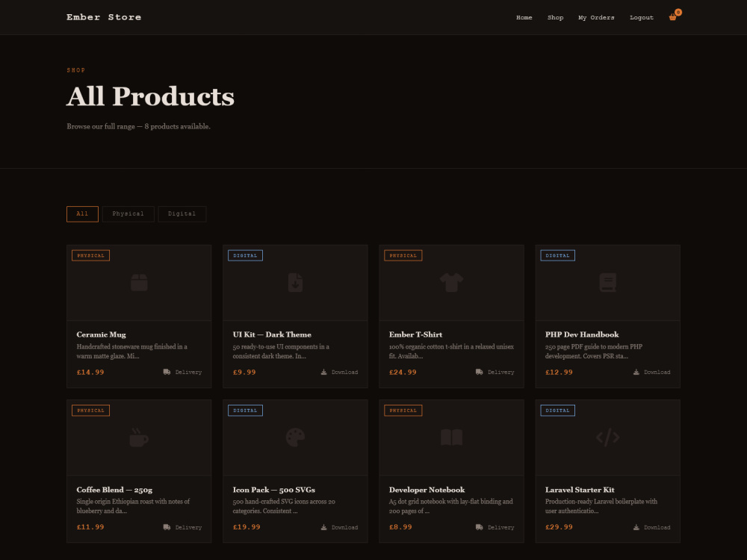Click the delivery truck icon on the Ember T-Shirt card

pyautogui.click(x=480, y=372)
